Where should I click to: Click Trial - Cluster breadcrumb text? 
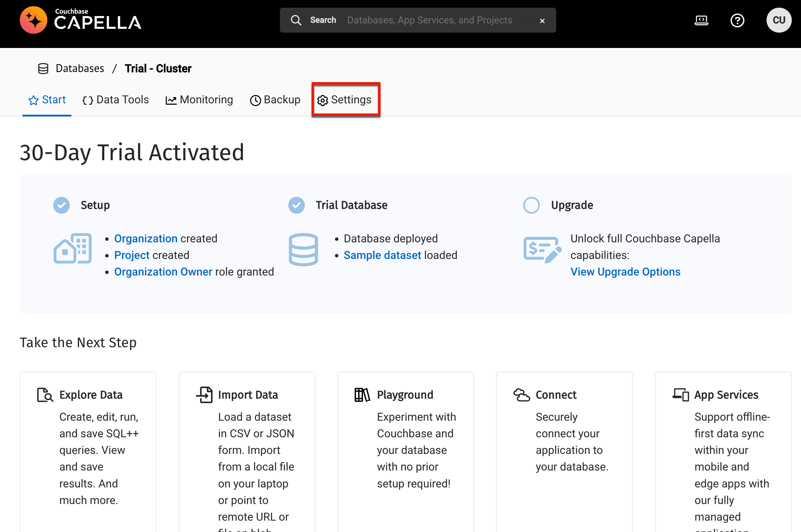[158, 68]
